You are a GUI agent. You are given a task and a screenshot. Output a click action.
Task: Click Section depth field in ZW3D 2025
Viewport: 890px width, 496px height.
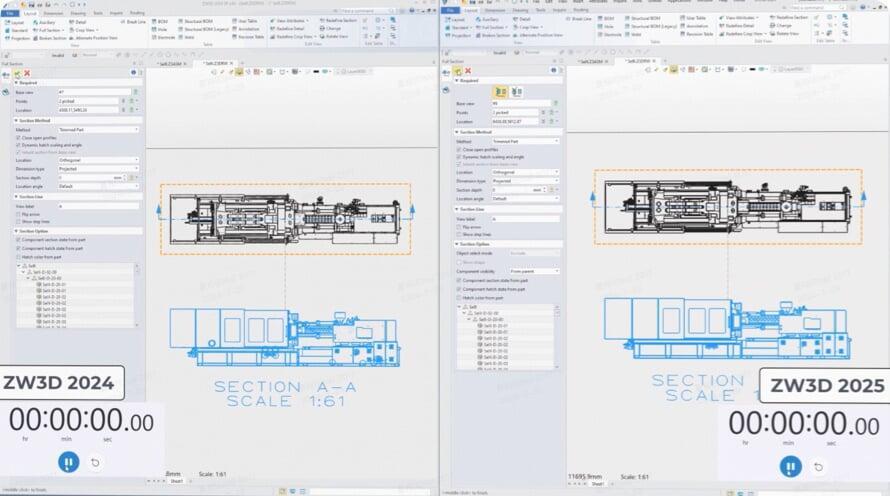pos(517,190)
